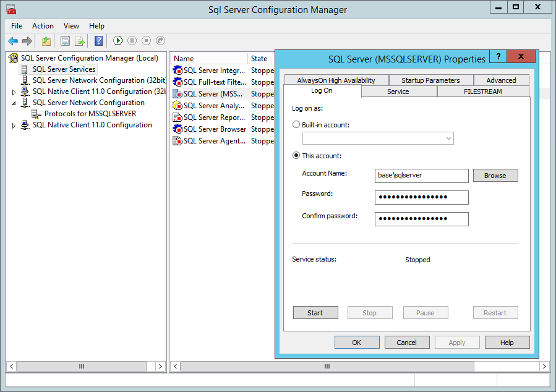This screenshot has height=392, width=556.
Task: Click the SQL Server Browser service icon
Action: tap(177, 129)
